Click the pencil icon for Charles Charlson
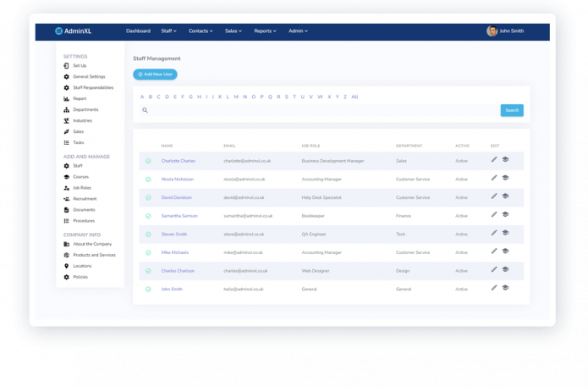Screen dimensions: 588x387 pyautogui.click(x=494, y=269)
